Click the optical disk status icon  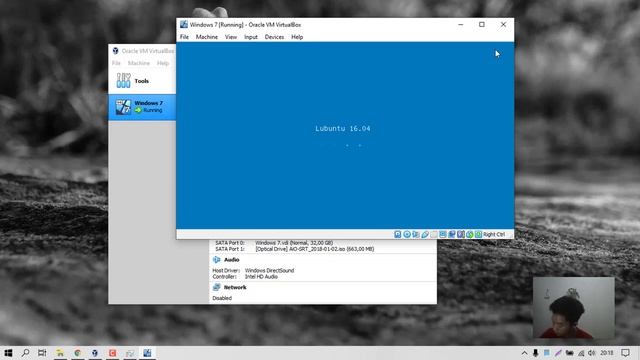pos(407,234)
